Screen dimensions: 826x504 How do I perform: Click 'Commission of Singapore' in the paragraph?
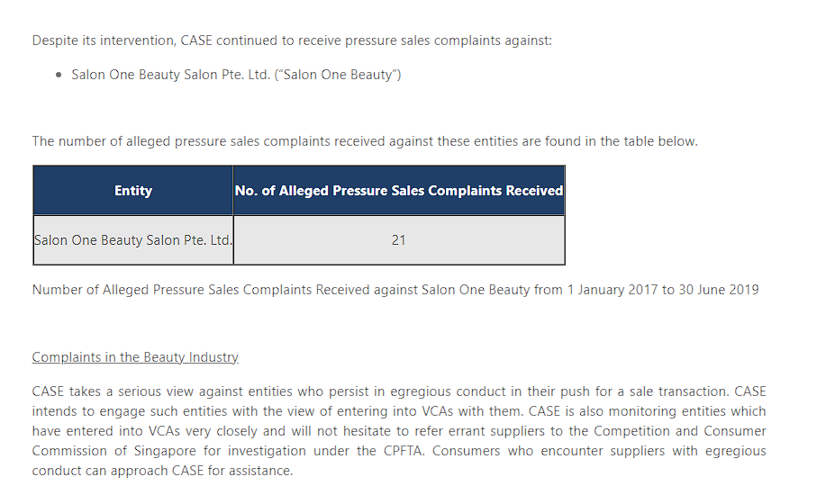(x=113, y=451)
